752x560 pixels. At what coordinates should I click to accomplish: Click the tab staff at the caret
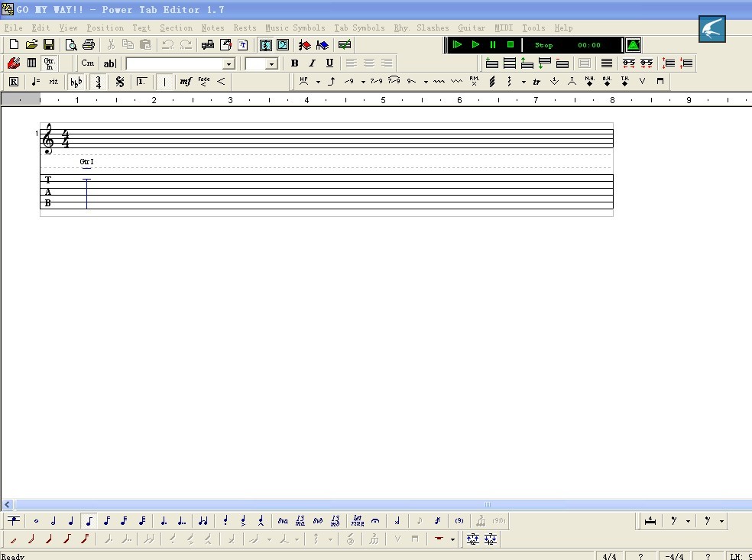coord(87,193)
